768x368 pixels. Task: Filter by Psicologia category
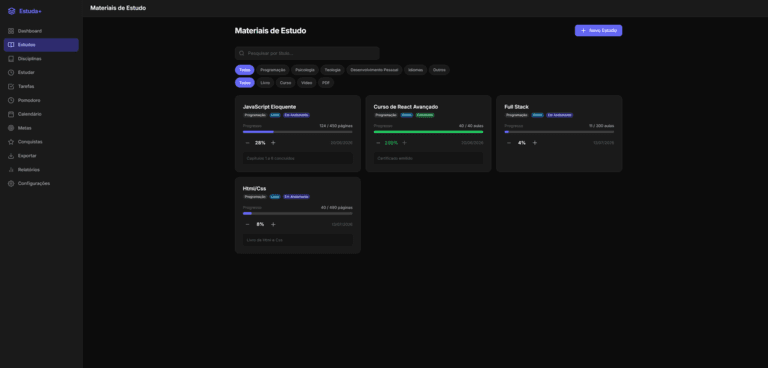point(305,70)
